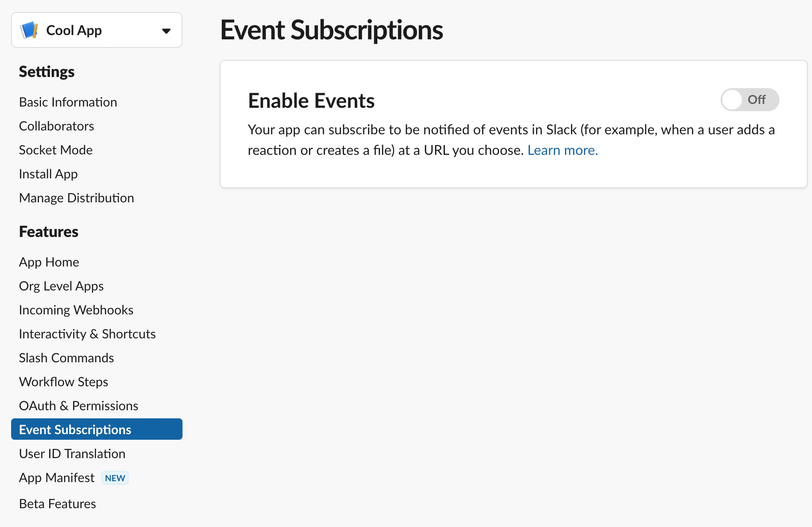Navigate to Incoming Webhooks
Viewport: 812px width, 527px height.
tap(76, 310)
